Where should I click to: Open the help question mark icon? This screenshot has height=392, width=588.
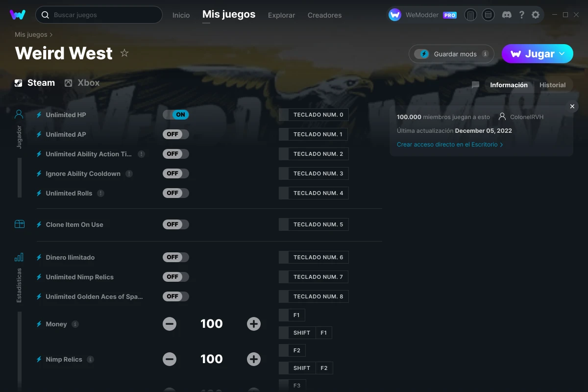click(521, 15)
